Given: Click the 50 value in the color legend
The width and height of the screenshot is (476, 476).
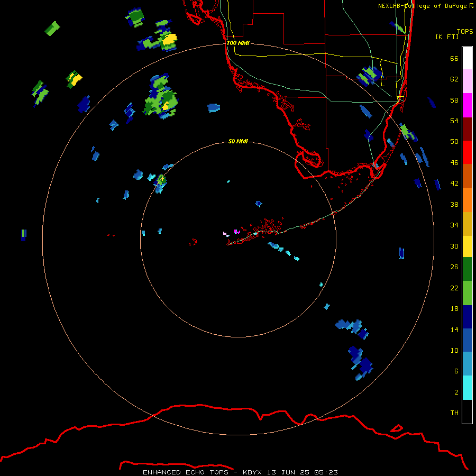Looking at the screenshot, I should (x=454, y=141).
